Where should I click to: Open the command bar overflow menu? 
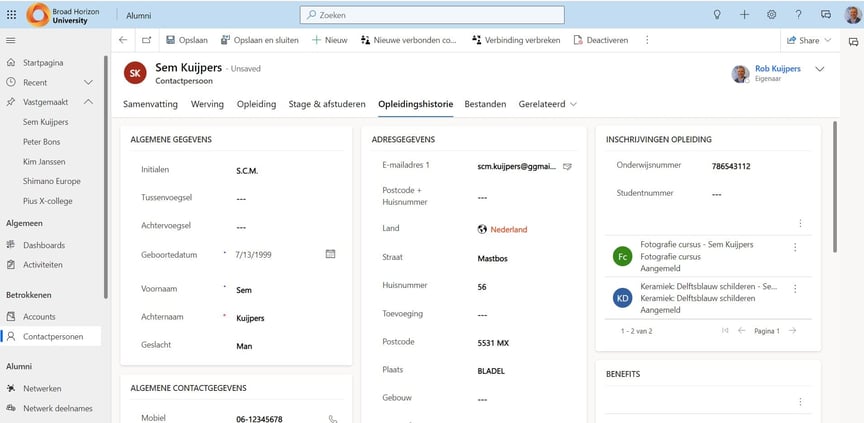[x=647, y=40]
